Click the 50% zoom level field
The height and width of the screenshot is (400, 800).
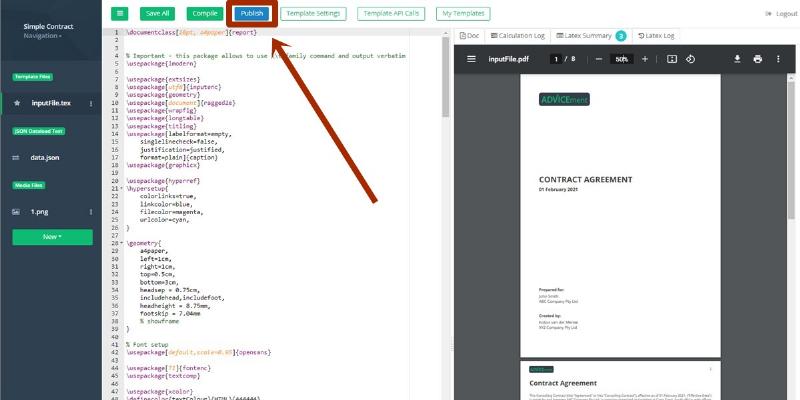[621, 59]
